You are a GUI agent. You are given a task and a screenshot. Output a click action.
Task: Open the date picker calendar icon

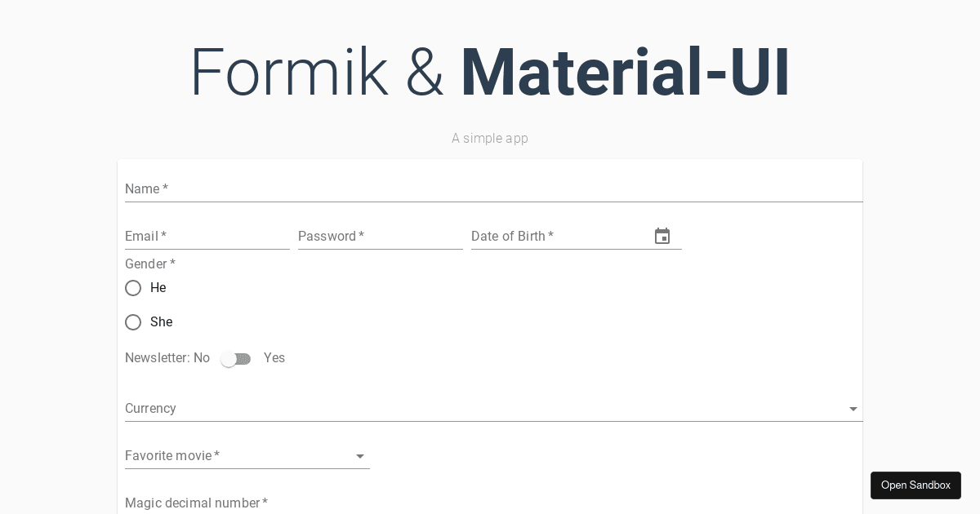pyautogui.click(x=662, y=237)
